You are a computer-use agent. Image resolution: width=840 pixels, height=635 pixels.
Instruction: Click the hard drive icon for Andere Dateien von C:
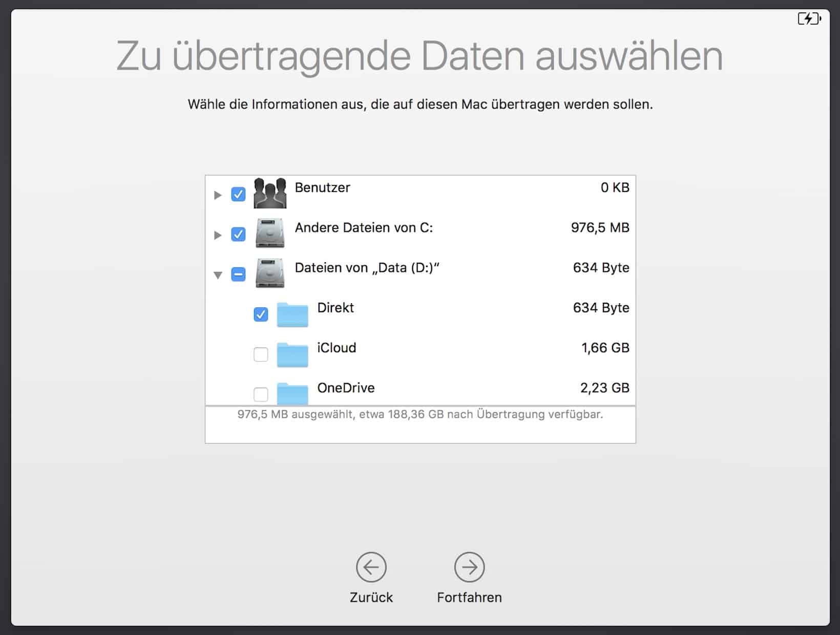click(270, 234)
